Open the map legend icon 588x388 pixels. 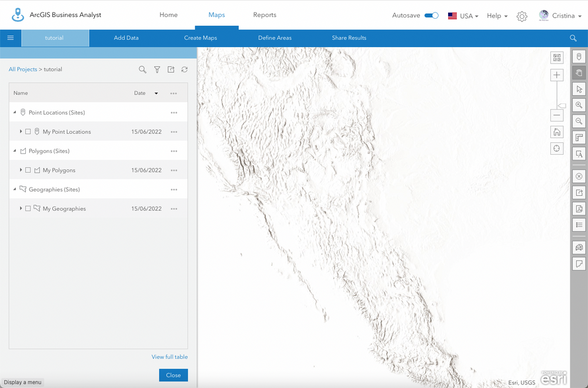point(579,224)
